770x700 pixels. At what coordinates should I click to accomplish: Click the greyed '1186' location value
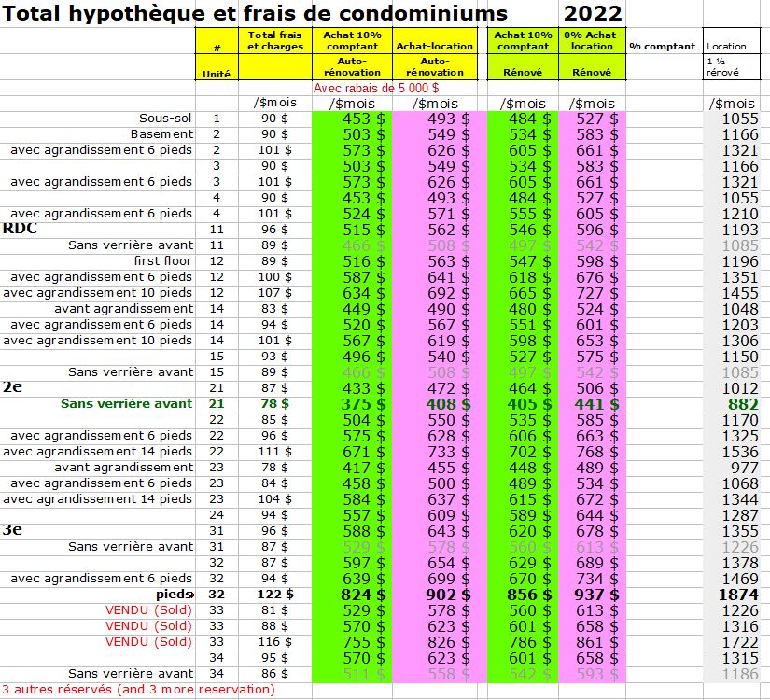point(740,674)
